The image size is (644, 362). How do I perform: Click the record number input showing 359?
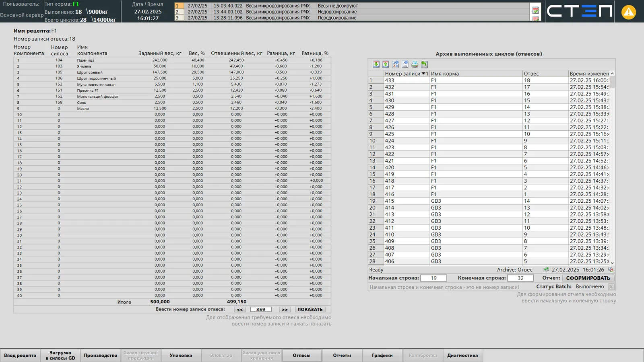click(x=261, y=310)
